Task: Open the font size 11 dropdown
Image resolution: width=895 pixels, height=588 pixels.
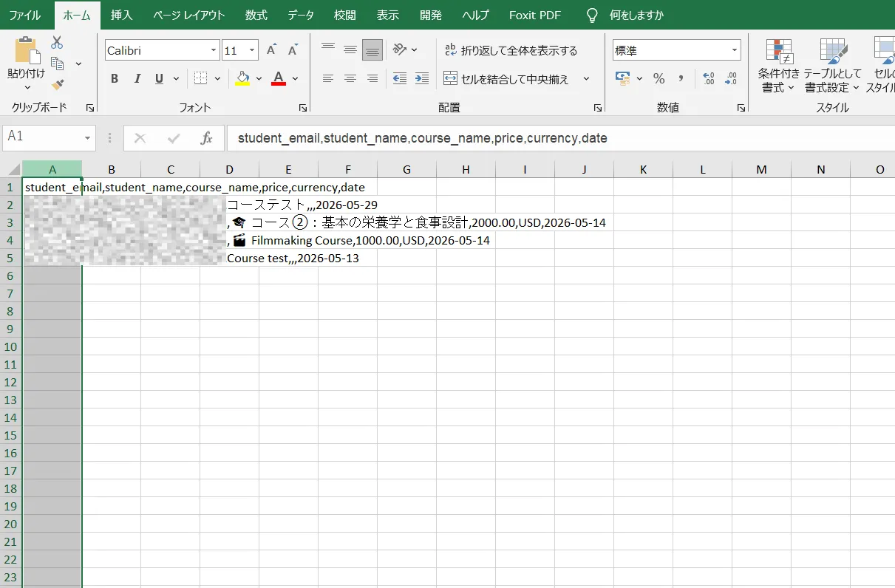Action: 252,50
